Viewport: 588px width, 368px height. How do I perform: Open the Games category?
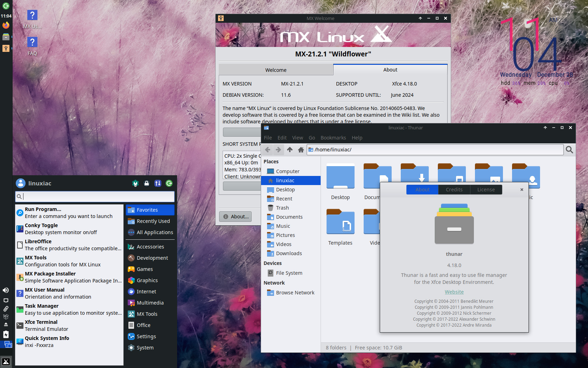click(150, 269)
